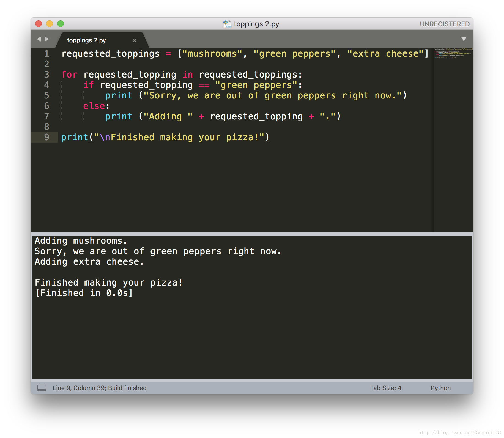Click line number 9 in gutter
This screenshot has height=438, width=504.
tap(47, 137)
